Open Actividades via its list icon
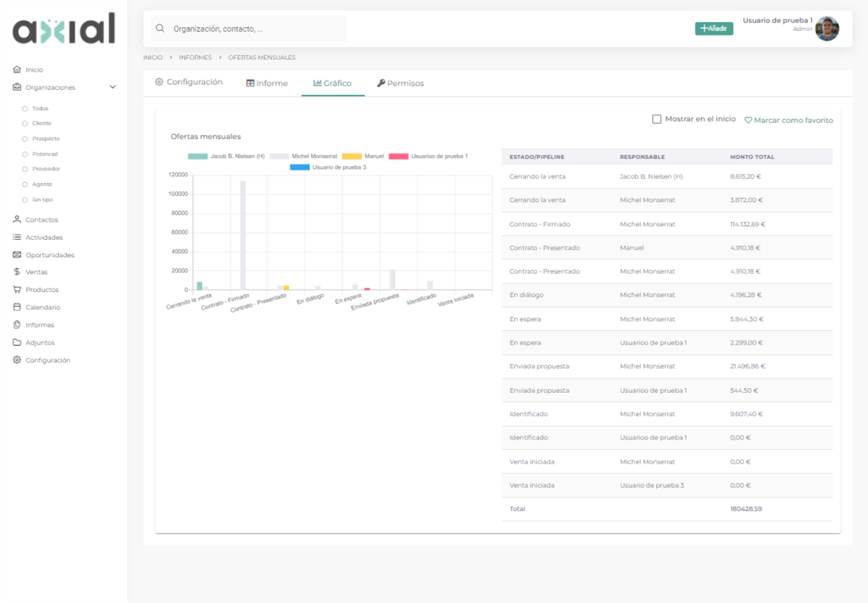This screenshot has width=868, height=603. pyautogui.click(x=17, y=237)
